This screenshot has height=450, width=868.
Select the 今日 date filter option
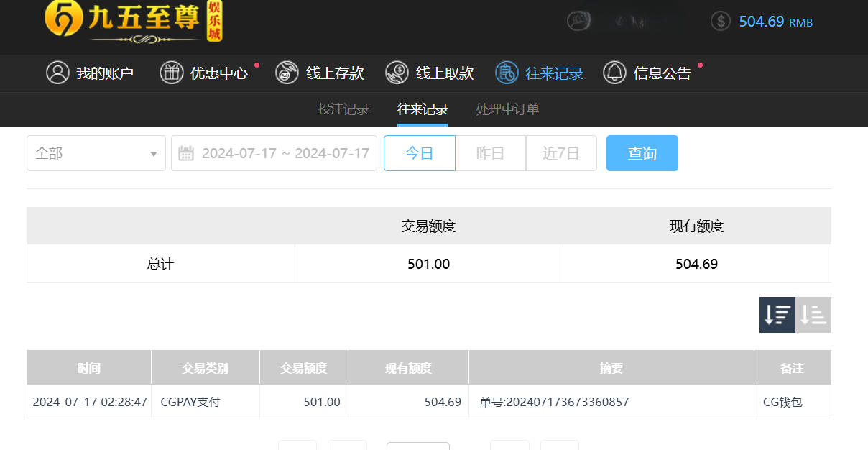419,152
